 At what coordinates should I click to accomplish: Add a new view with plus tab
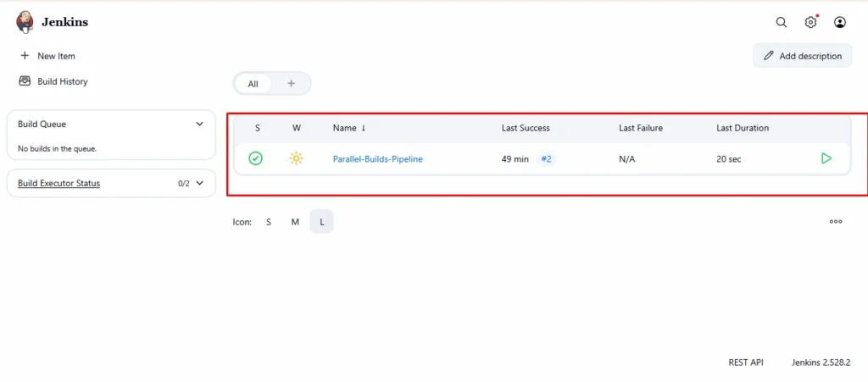pos(291,83)
